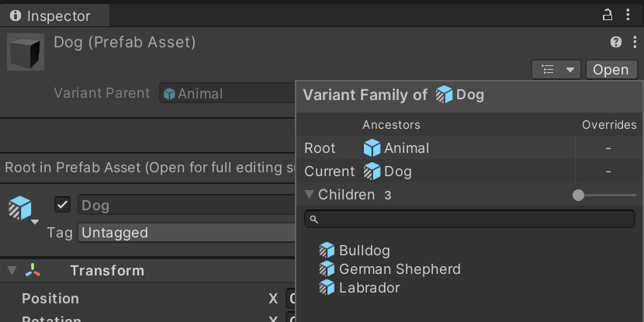Image resolution: width=644 pixels, height=322 pixels.
Task: Click the Open prefab button
Action: (611, 70)
